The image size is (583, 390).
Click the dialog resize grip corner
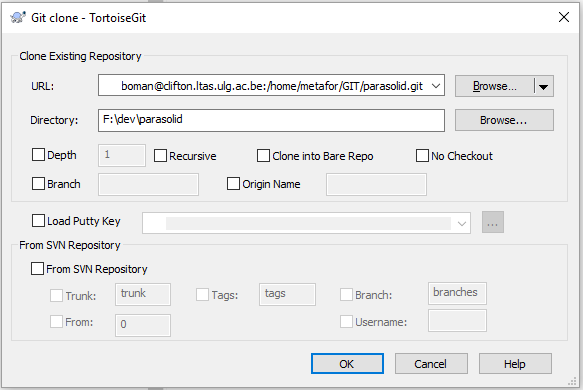coord(572,381)
